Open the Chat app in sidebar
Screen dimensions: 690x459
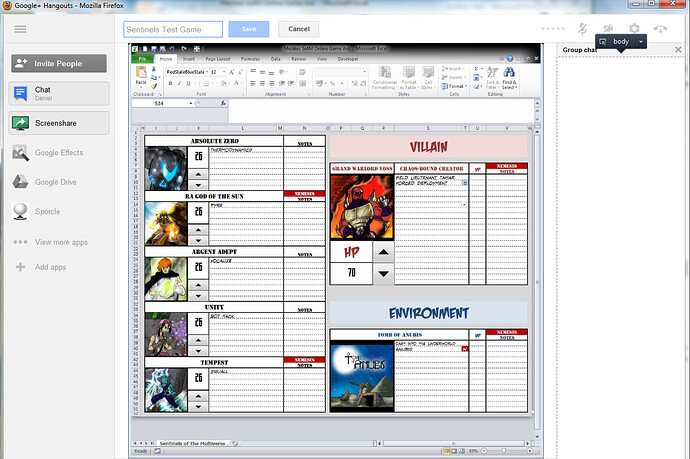[x=59, y=93]
